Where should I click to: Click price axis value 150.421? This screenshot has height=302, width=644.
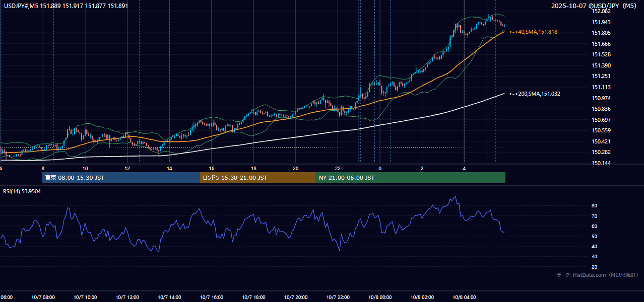(x=601, y=142)
